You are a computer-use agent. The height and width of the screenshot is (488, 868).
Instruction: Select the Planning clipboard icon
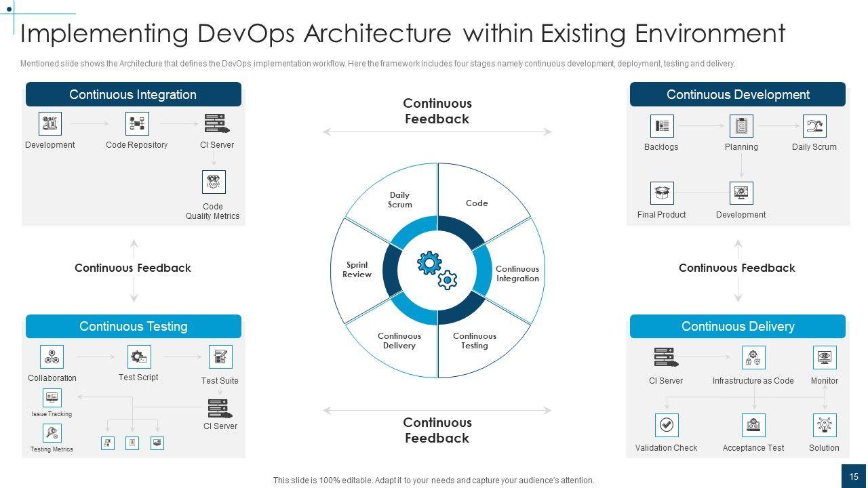coord(741,126)
